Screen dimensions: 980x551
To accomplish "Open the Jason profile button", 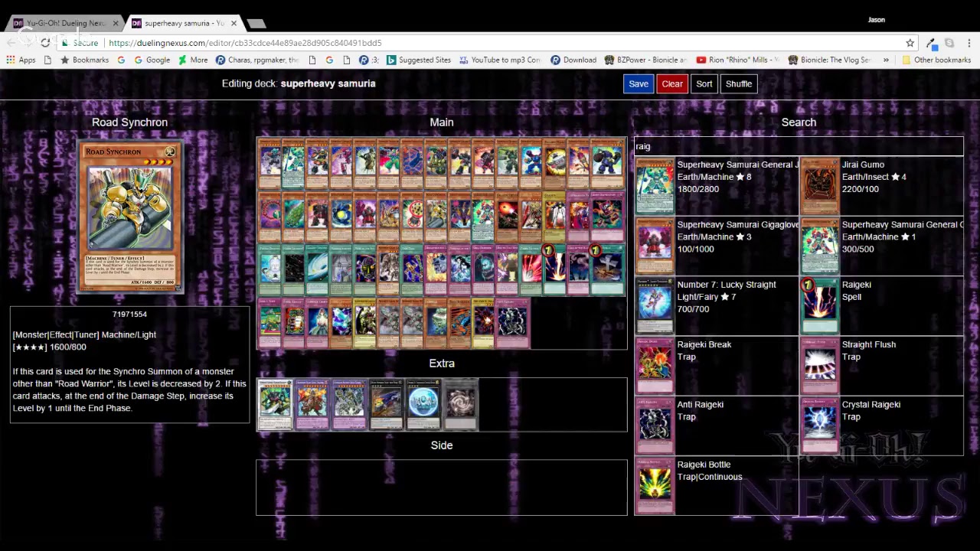I will (x=877, y=20).
